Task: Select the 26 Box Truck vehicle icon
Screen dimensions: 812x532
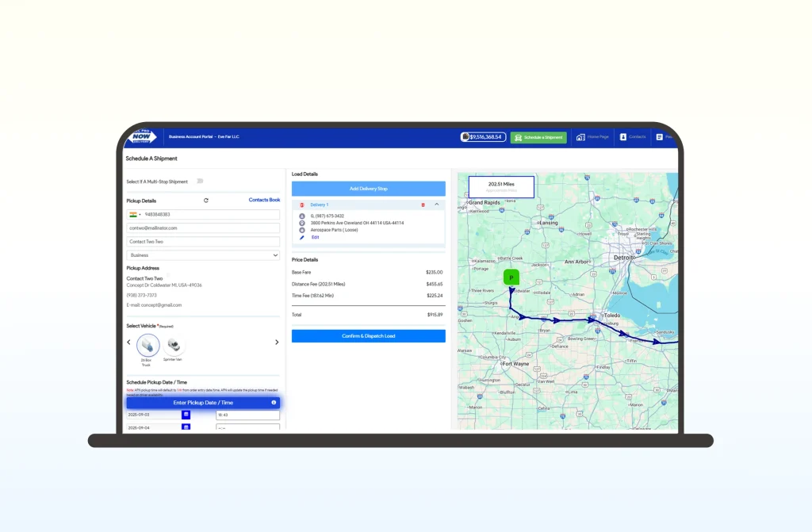Action: click(147, 345)
